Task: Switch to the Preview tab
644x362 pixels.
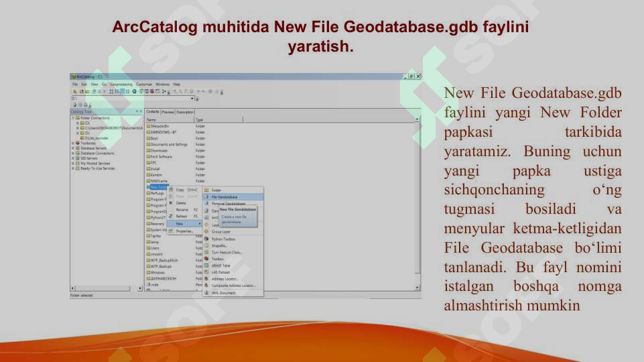Action: click(x=168, y=112)
